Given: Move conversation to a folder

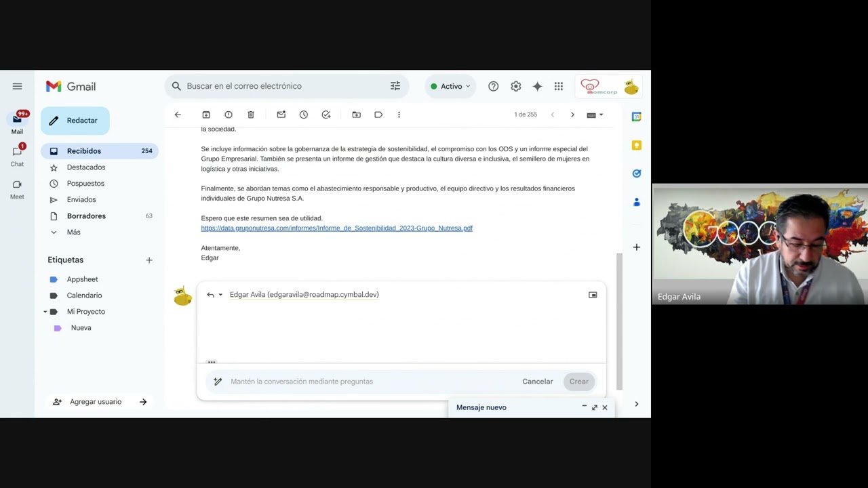Looking at the screenshot, I should click(x=356, y=115).
